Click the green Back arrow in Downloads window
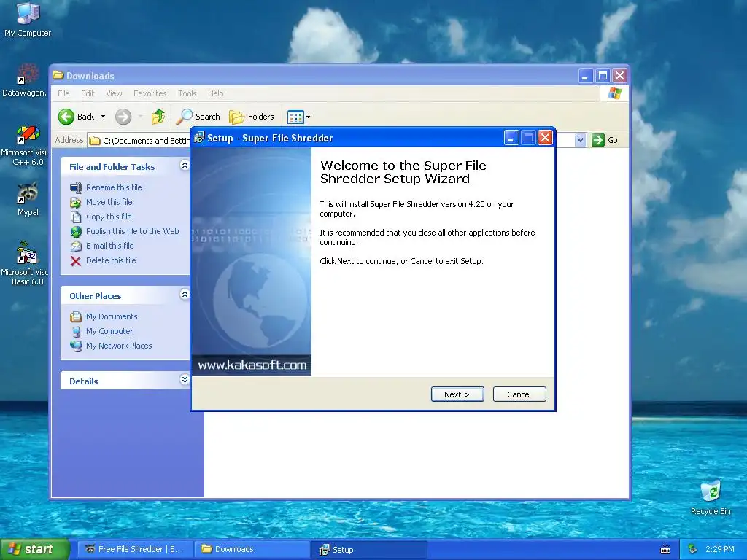The image size is (747, 560). (66, 117)
